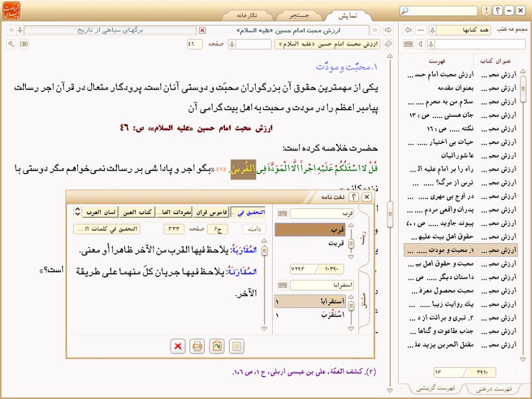Click the left arrow icon in book collection bar

[409, 30]
